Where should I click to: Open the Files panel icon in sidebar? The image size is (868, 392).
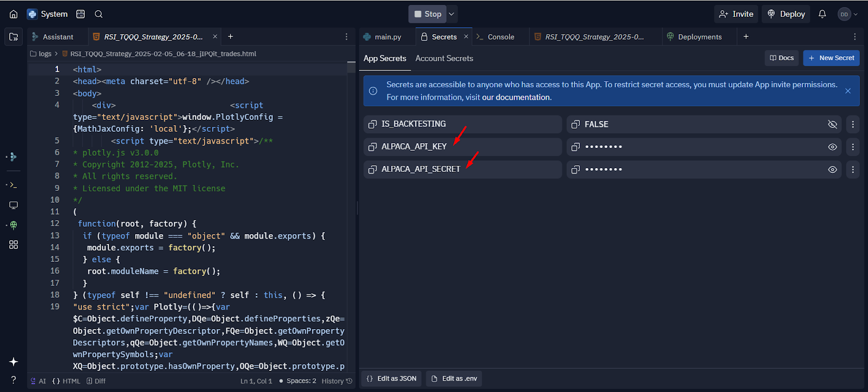[x=14, y=37]
